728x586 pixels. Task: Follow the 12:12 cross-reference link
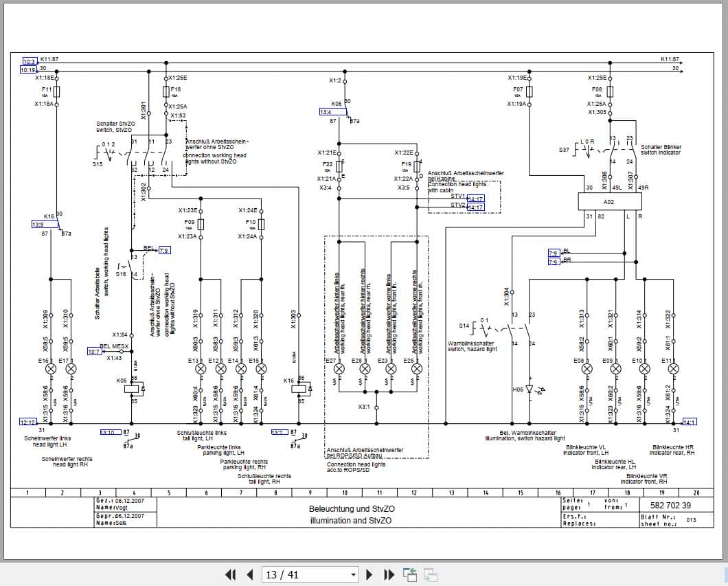click(28, 422)
